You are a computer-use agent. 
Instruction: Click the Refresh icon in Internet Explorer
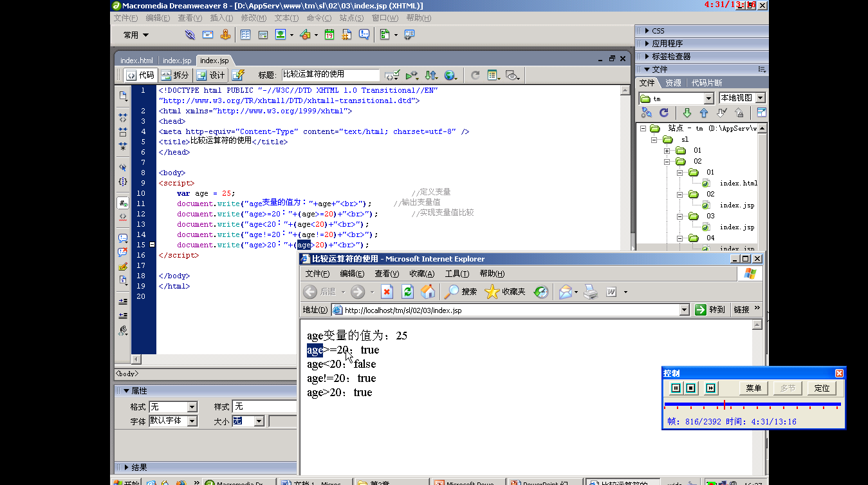click(x=407, y=292)
